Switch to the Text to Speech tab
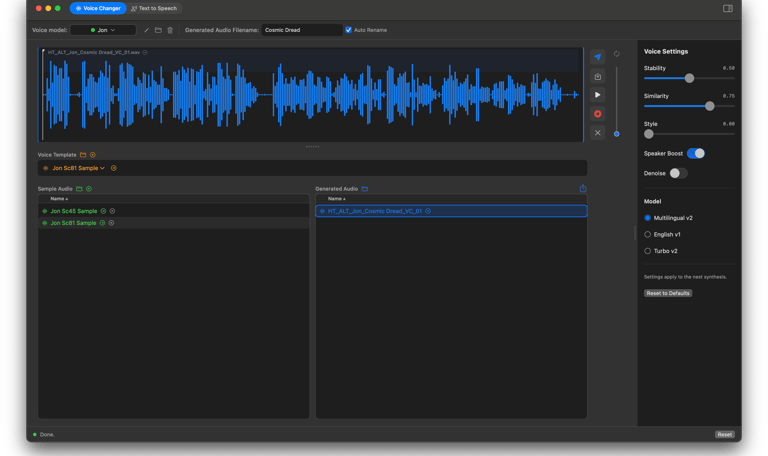This screenshot has width=768, height=456. 154,8
